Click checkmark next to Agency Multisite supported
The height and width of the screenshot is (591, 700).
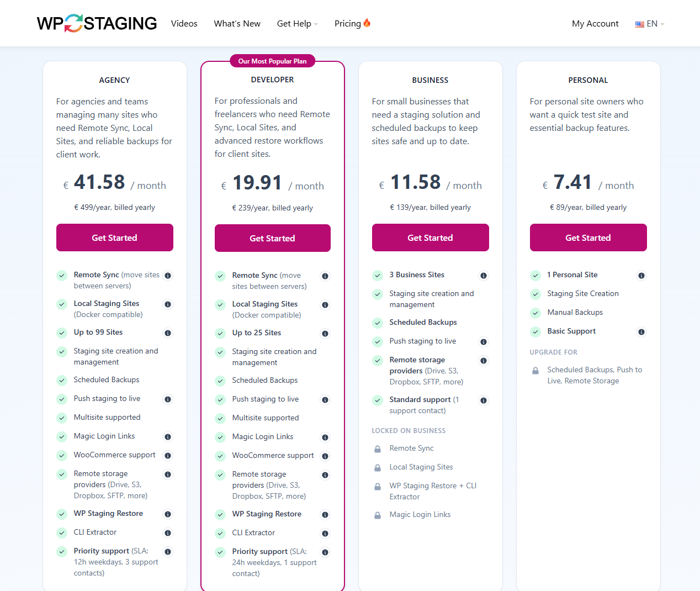(62, 418)
